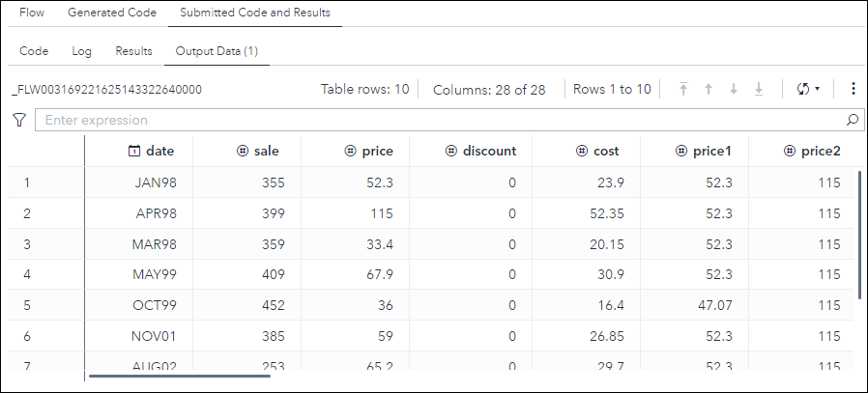Click the sale column header
The image size is (868, 393).
[258, 151]
